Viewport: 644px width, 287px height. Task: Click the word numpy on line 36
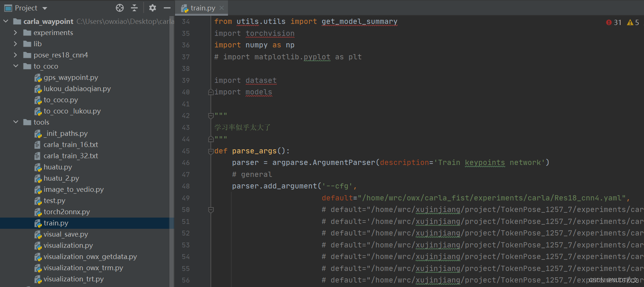[256, 45]
